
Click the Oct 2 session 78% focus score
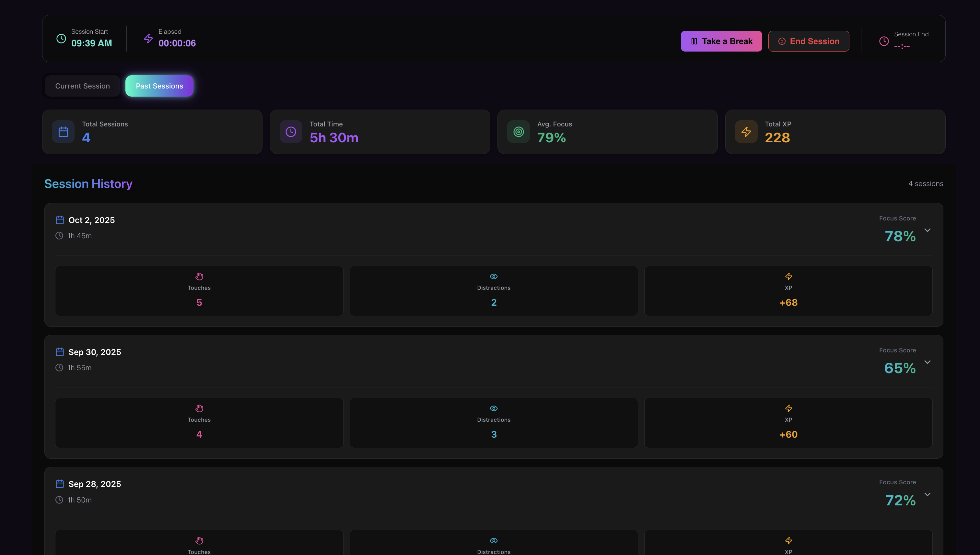900,236
